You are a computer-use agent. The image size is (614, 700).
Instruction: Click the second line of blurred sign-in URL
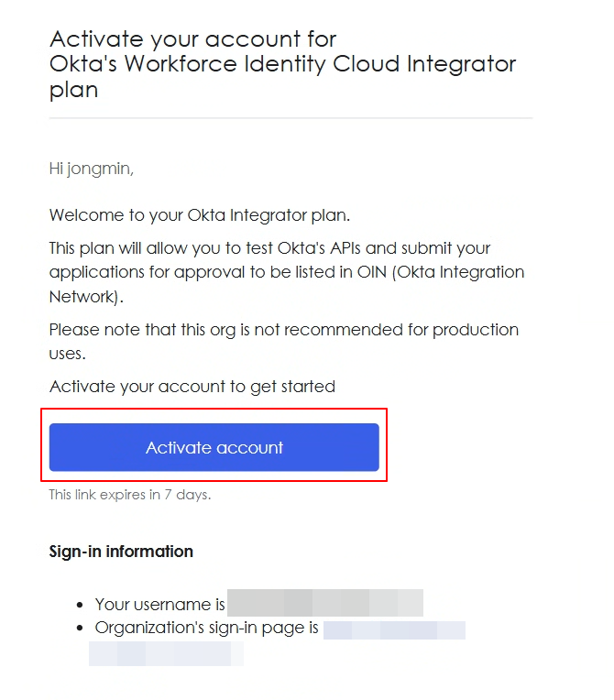(x=166, y=653)
